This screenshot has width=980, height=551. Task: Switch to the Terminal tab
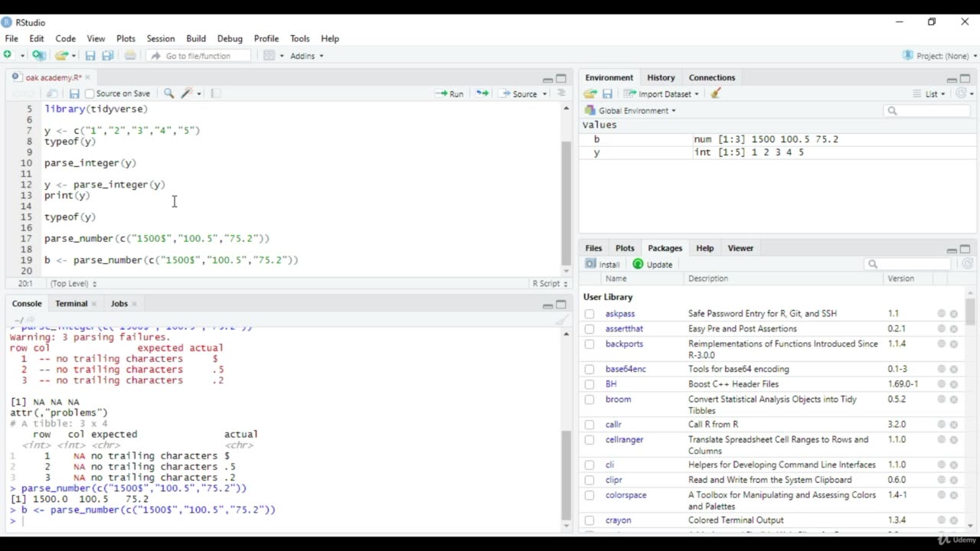coord(71,304)
